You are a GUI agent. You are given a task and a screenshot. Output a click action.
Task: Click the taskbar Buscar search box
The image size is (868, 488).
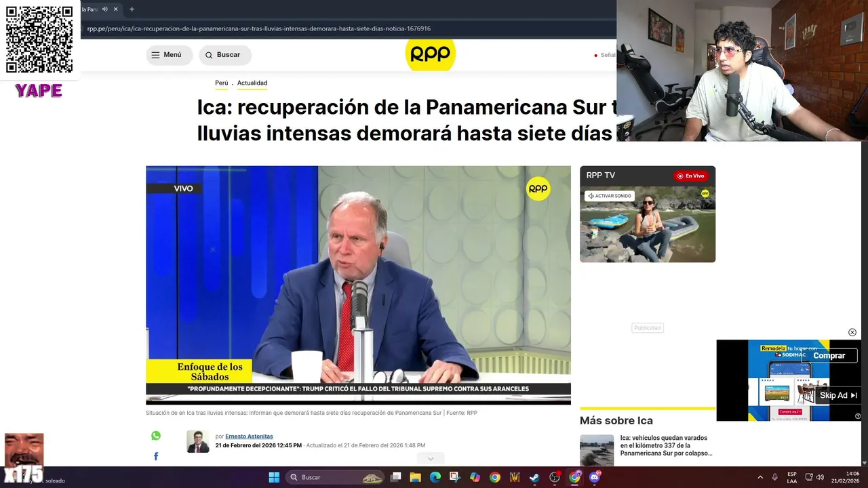[336, 477]
